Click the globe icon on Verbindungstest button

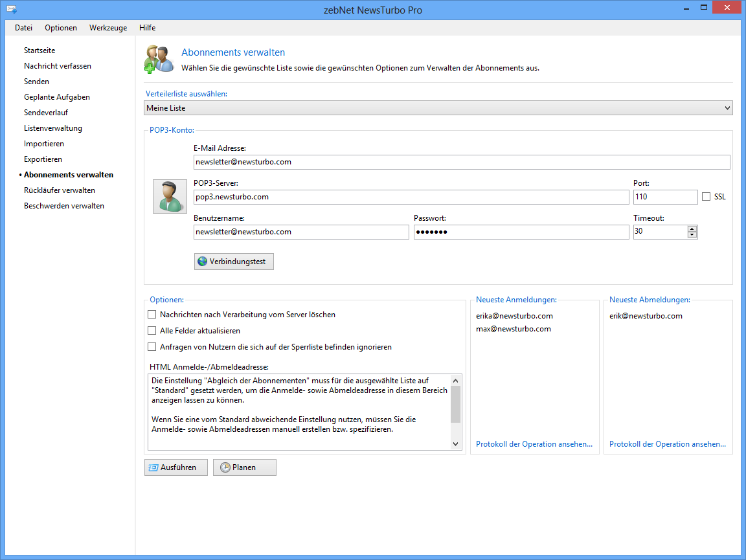tap(202, 261)
